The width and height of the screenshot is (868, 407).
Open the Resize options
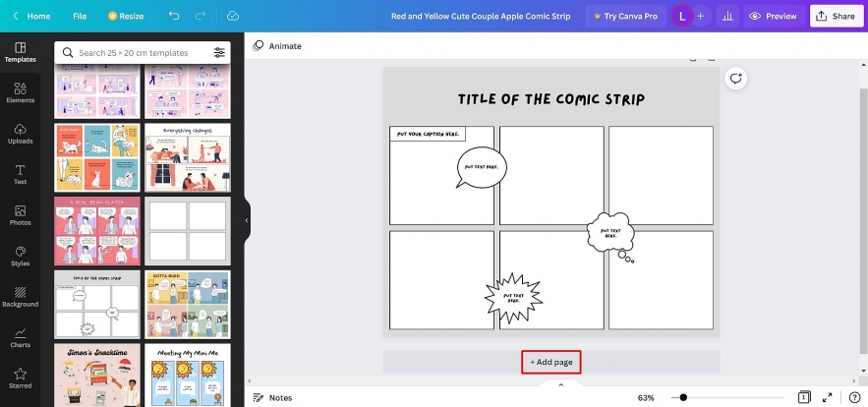[126, 16]
